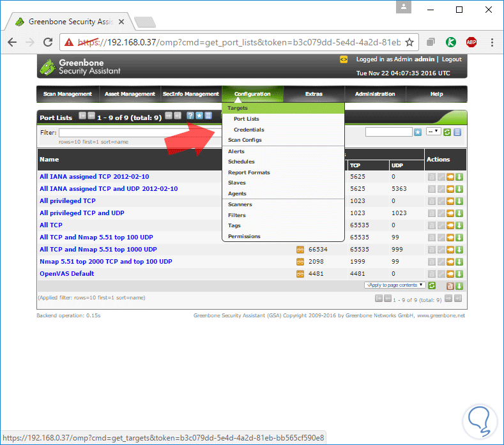Open All TCP and Nmap top 1000 UDP link
504x445 pixels.
tap(98, 250)
